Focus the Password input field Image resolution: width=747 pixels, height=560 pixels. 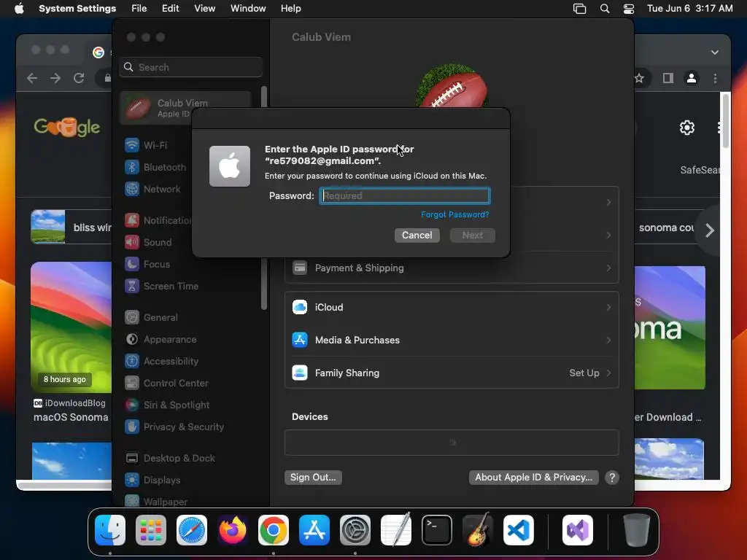[404, 195]
